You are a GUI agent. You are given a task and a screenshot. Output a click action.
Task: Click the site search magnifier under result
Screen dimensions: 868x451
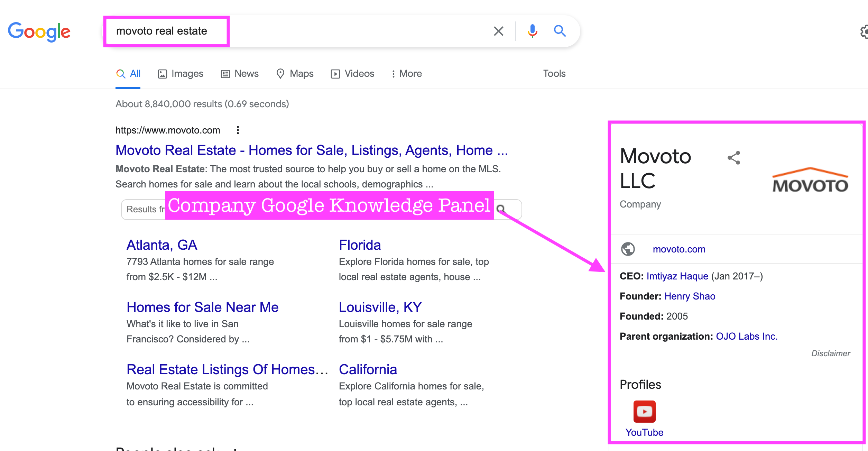tap(501, 209)
